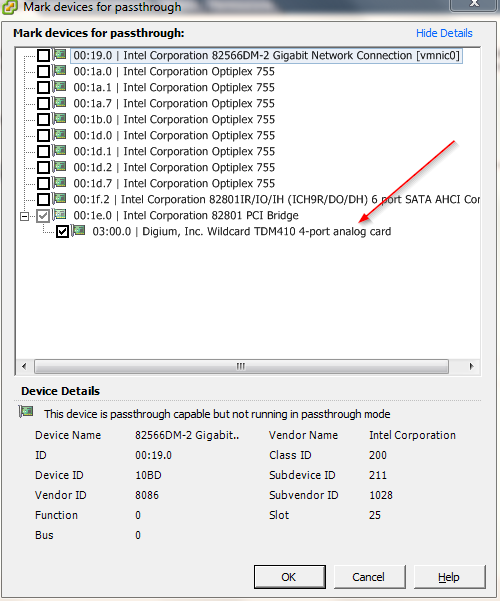Click PCI card icon of device 00:1f.2
The image size is (500, 601).
click(x=59, y=199)
